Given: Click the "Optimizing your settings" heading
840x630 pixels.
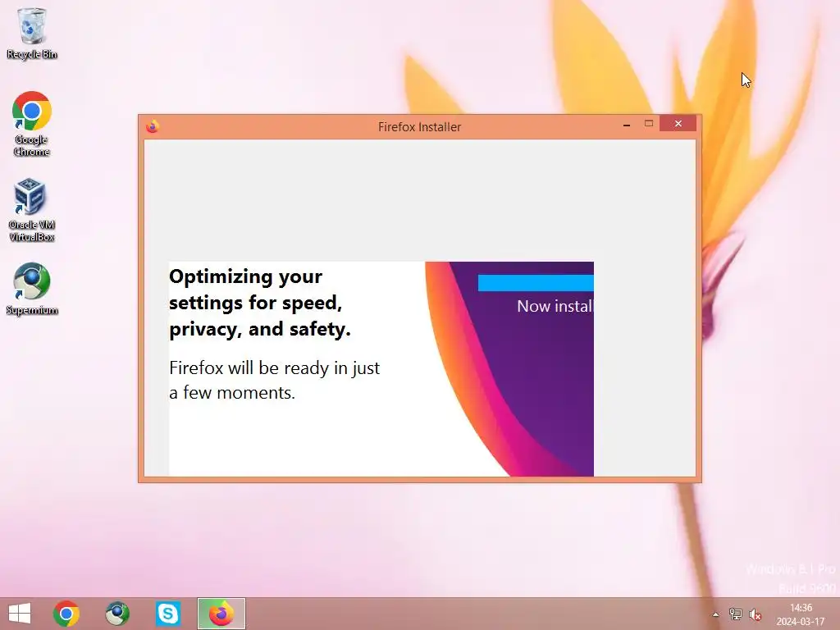Looking at the screenshot, I should (260, 303).
